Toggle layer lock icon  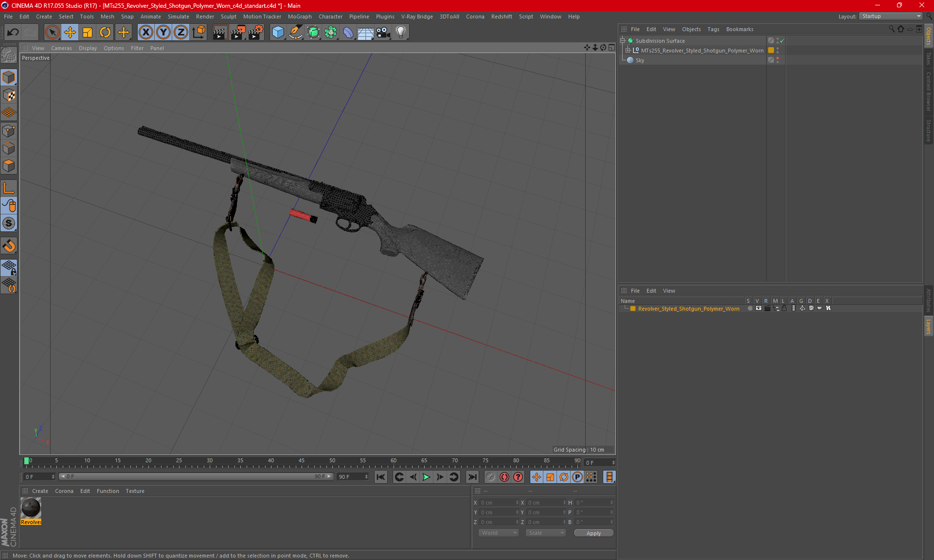click(x=784, y=308)
